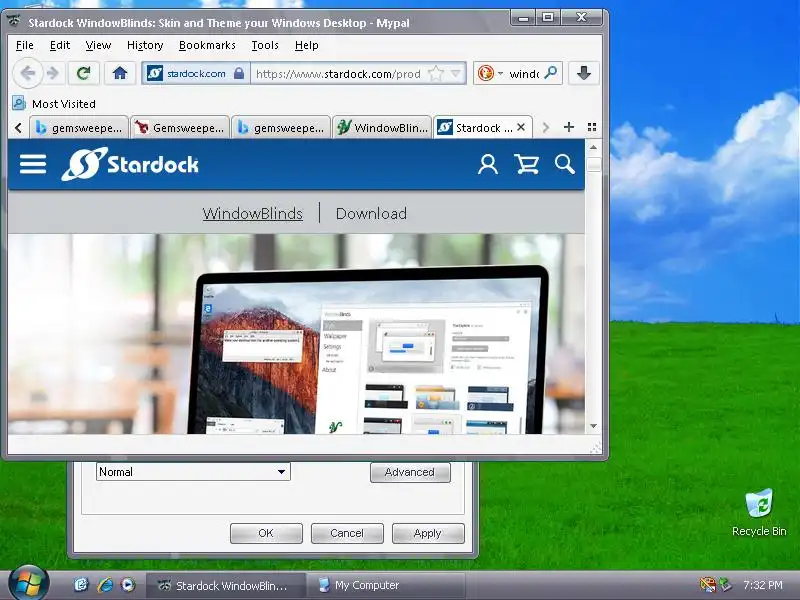Click the search magnifier in the search box
Screen dimensions: 800x600
(x=551, y=73)
